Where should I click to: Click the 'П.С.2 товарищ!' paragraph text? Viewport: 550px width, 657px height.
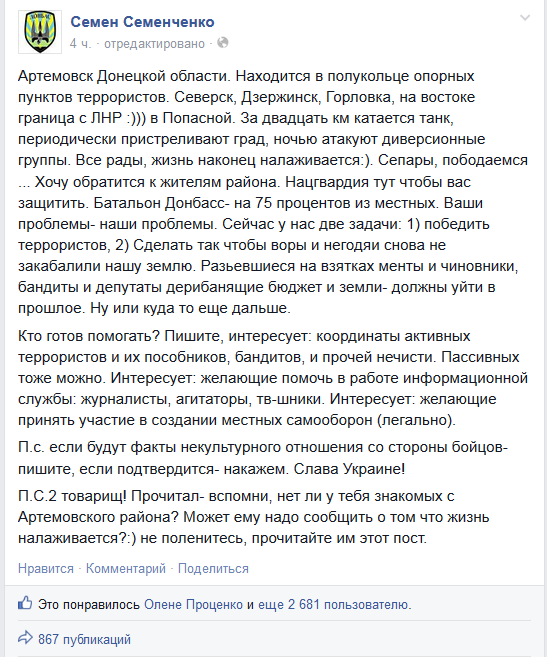click(253, 517)
